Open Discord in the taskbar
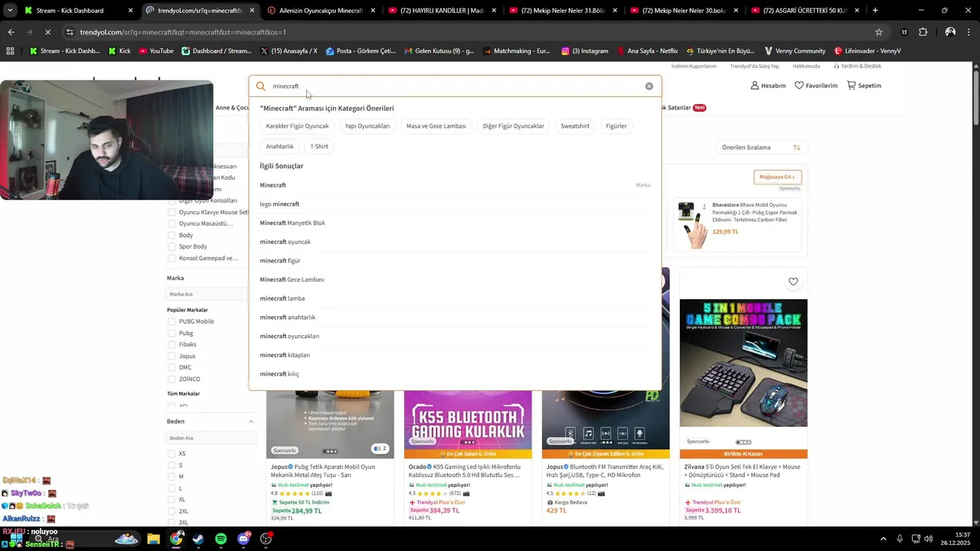 [243, 539]
